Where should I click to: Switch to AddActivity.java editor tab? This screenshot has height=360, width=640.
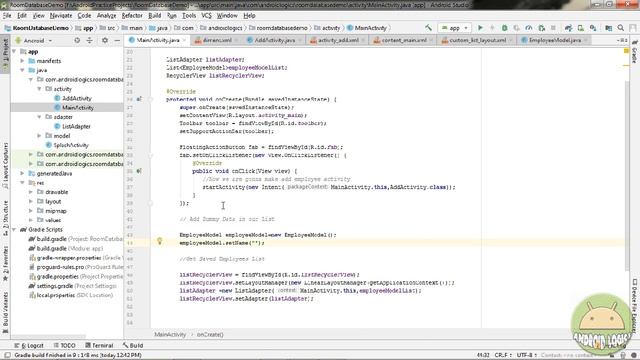tap(274, 40)
